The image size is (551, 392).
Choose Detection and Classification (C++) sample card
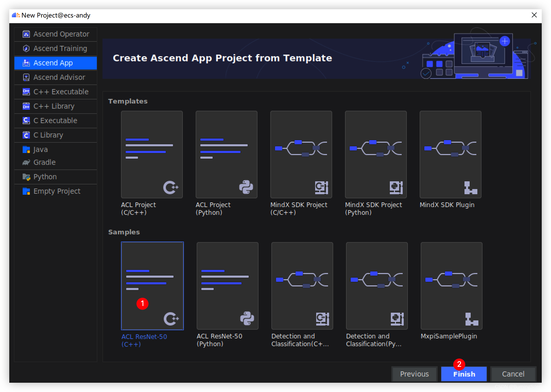pos(302,286)
